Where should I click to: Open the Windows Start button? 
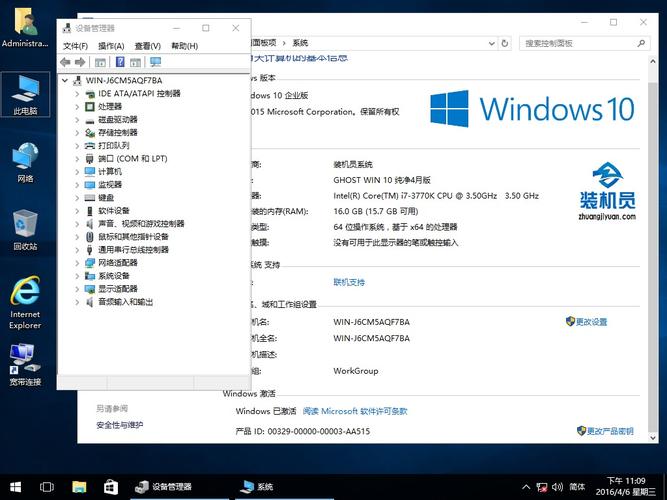point(15,487)
